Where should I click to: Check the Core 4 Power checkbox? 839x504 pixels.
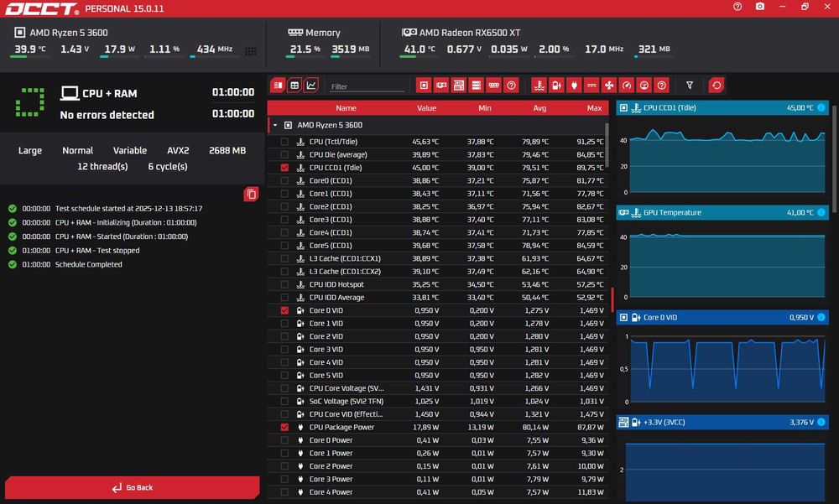click(284, 492)
